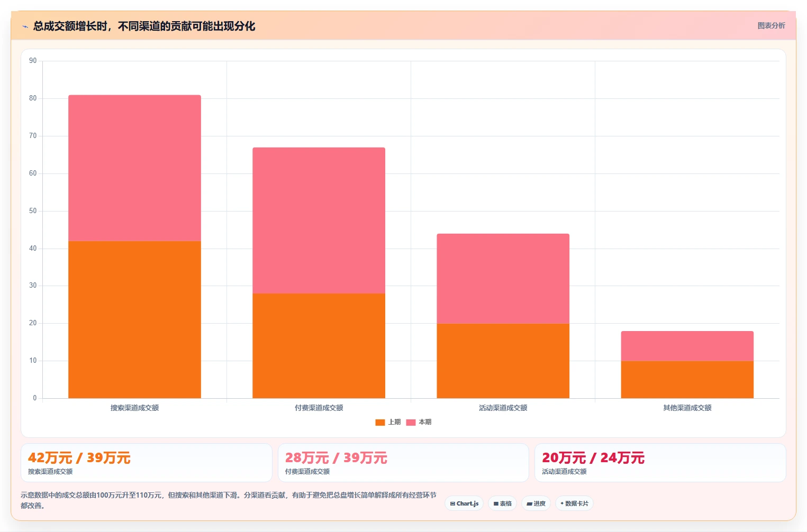Click the 其他渠道成交额 x-axis label
This screenshot has width=807, height=532.
pyautogui.click(x=687, y=408)
